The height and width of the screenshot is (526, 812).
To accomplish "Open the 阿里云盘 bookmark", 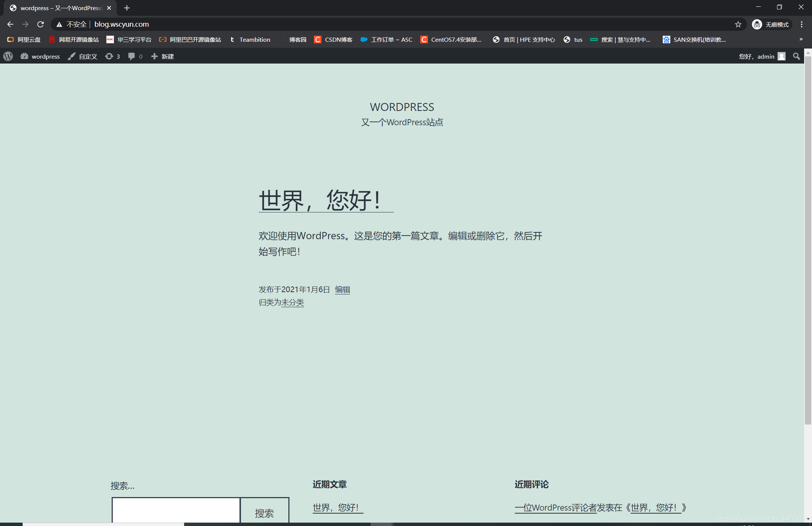I will tap(24, 39).
